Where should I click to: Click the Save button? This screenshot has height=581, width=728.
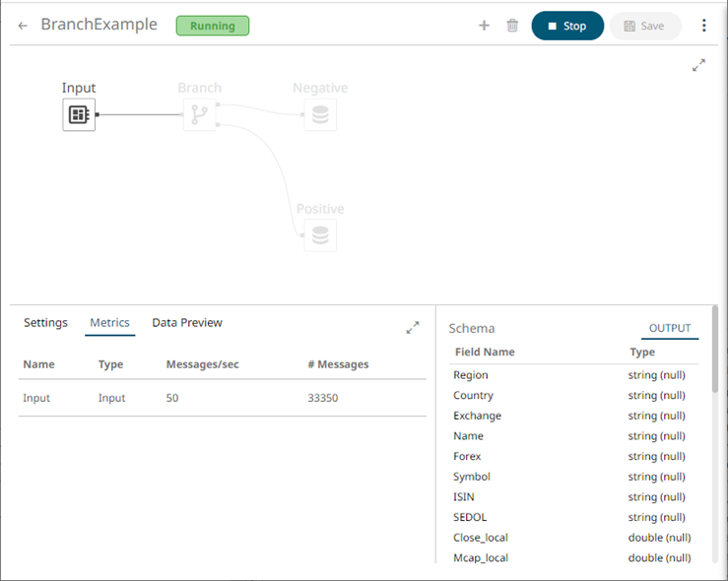pyautogui.click(x=645, y=26)
